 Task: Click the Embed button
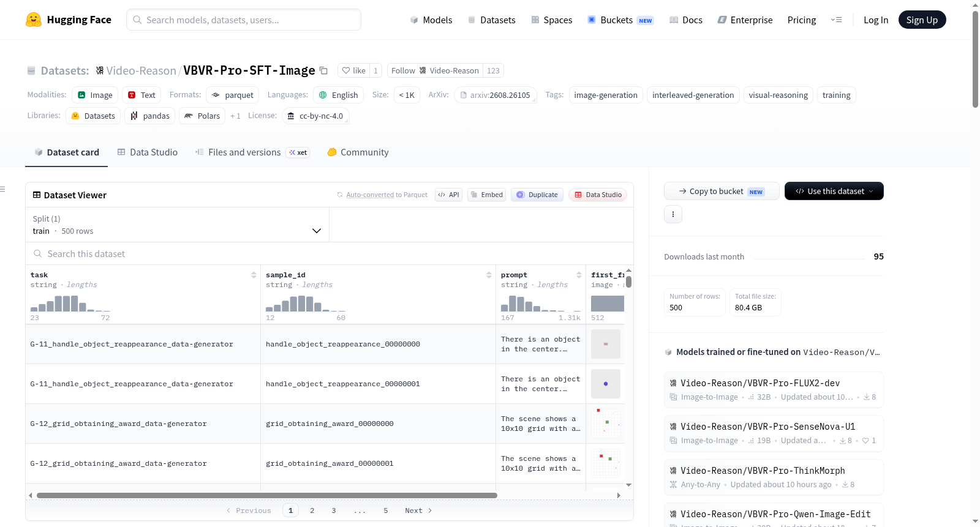tap(486, 195)
